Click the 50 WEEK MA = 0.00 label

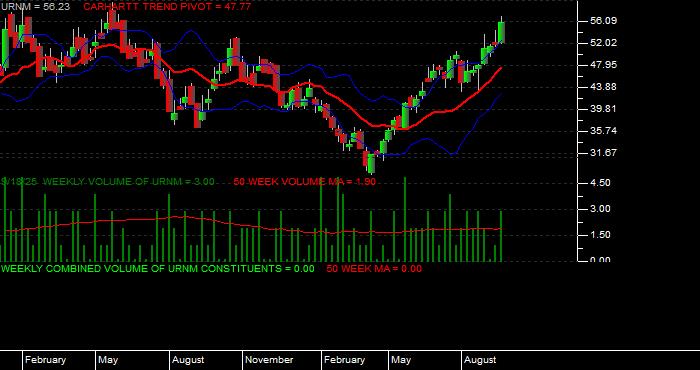(x=374, y=269)
